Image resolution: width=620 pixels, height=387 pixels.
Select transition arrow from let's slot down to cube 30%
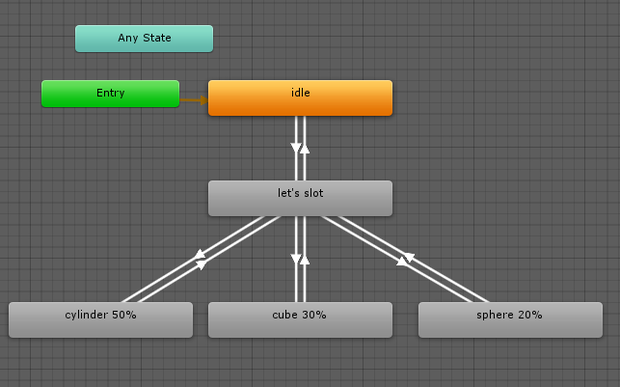296,259
